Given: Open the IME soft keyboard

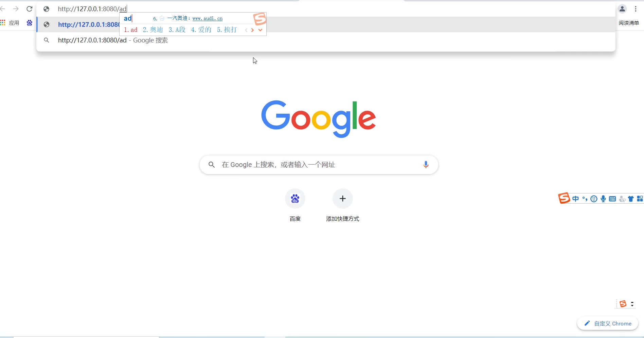Looking at the screenshot, I should pyautogui.click(x=612, y=199).
